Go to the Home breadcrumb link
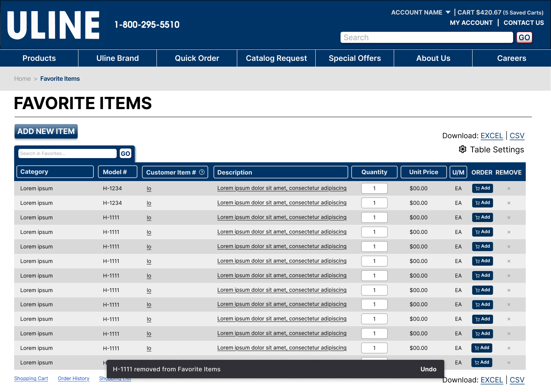Screen dimensions: 551x392 [x=22, y=78]
